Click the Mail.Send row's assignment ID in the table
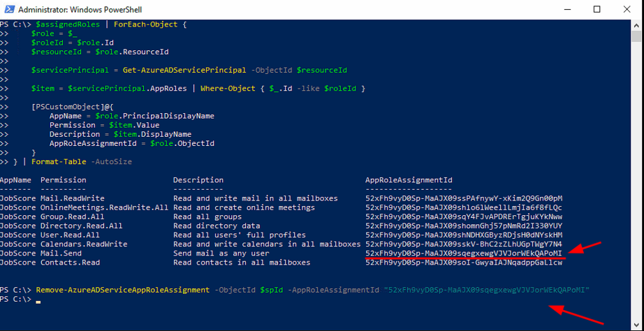The height and width of the screenshot is (331, 644). 464,253
